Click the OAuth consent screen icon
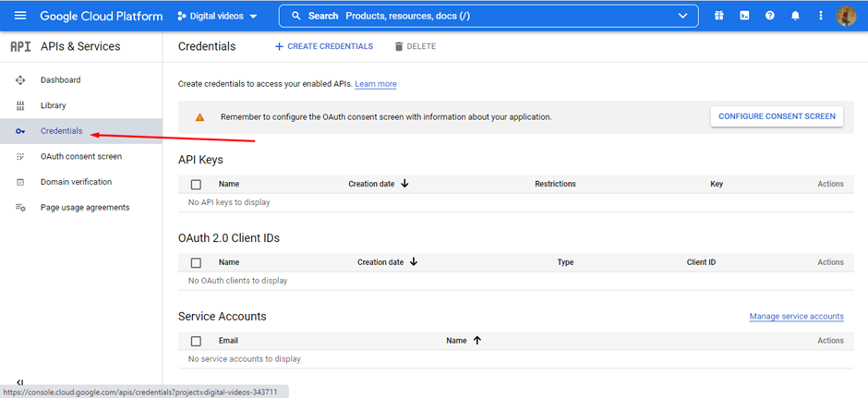The width and height of the screenshot is (868, 398). tap(20, 157)
